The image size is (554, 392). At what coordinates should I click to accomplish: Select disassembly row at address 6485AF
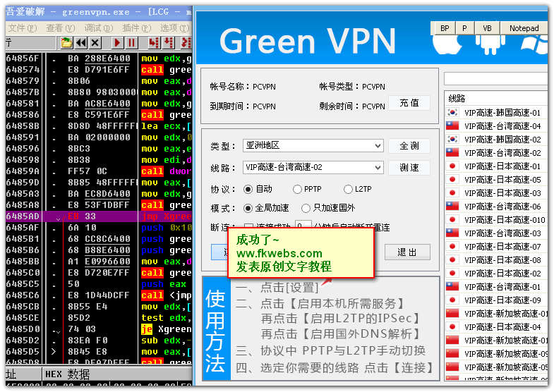99,228
